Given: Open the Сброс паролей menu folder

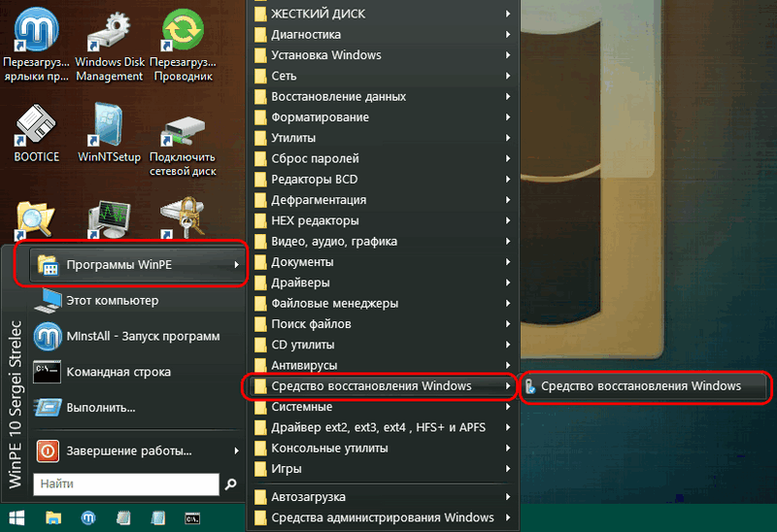Looking at the screenshot, I should point(383,158).
